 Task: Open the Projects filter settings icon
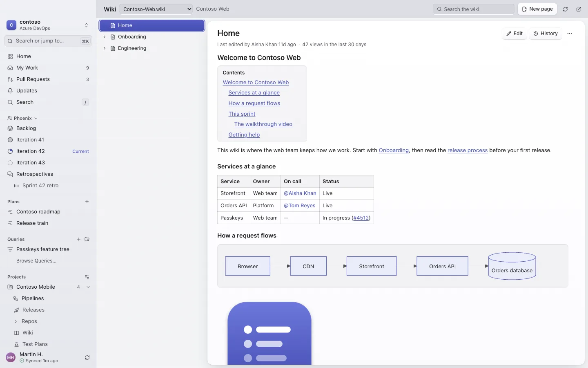[87, 277]
